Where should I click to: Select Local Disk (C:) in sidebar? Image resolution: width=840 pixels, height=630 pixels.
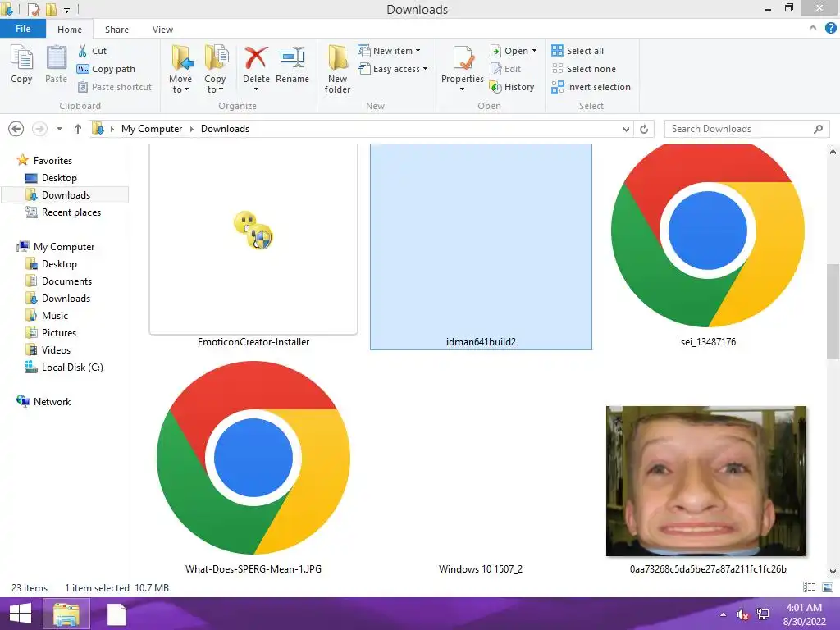tap(64, 367)
